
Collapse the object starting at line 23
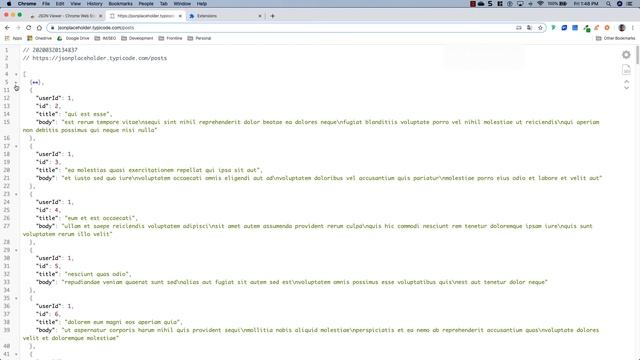coord(16,194)
